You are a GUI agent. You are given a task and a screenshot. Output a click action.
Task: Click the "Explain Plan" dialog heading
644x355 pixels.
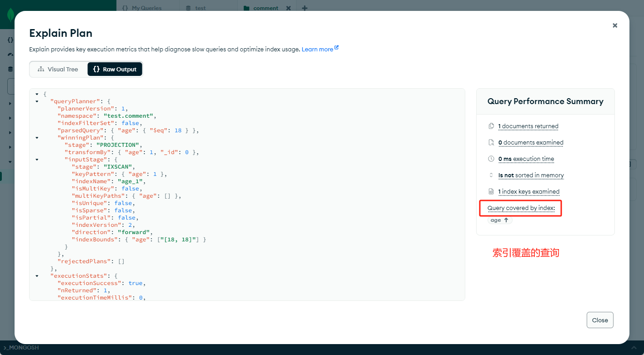[60, 33]
